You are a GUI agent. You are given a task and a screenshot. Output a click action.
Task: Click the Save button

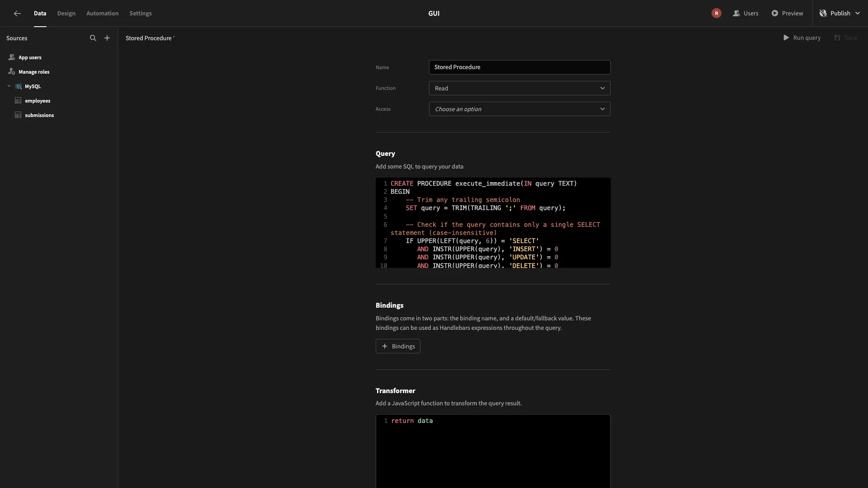point(845,38)
